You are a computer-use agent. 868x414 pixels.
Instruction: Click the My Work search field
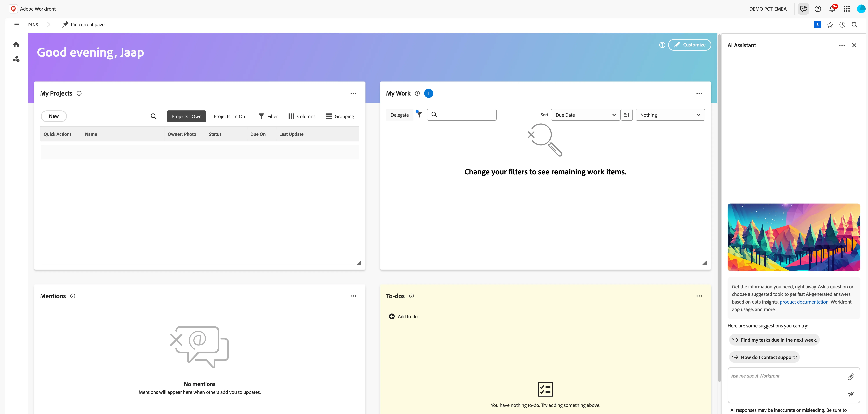click(x=462, y=115)
